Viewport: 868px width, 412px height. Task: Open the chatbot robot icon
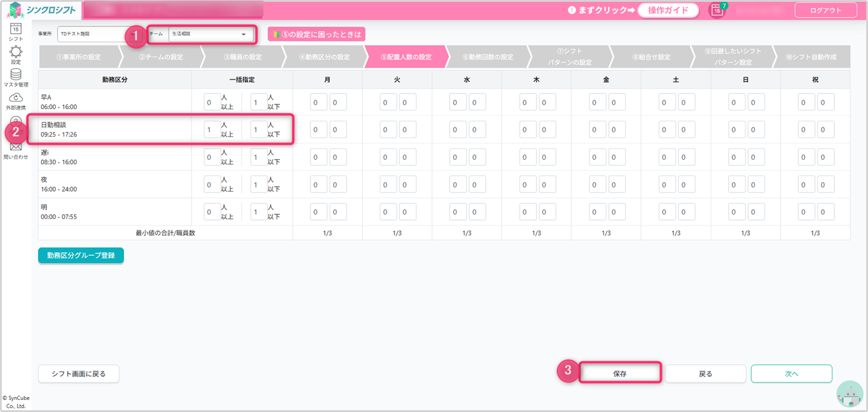[850, 395]
